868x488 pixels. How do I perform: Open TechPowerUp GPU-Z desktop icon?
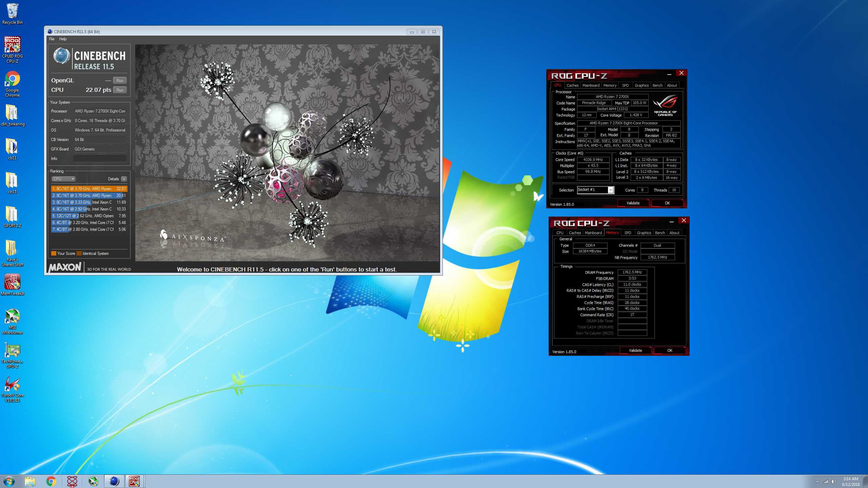coord(13,355)
